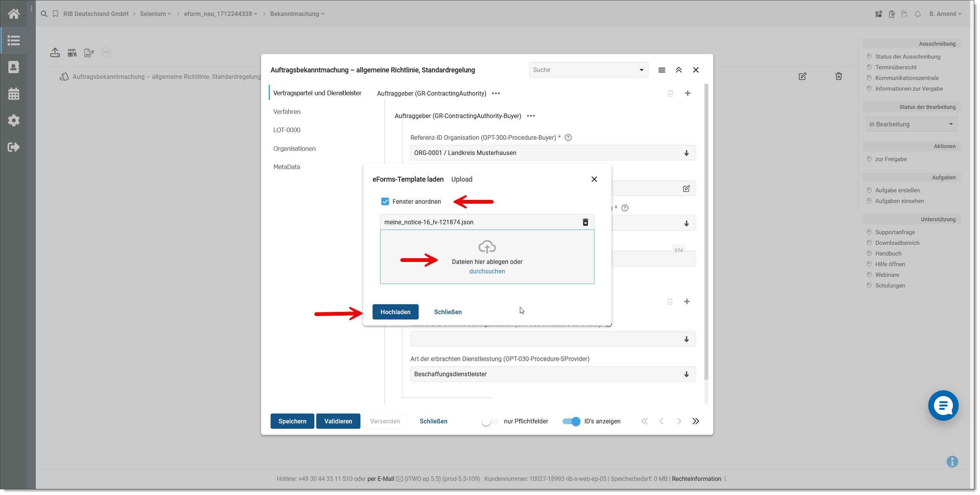Delete the Auftragsbekanntmachung row in background list

[x=838, y=77]
